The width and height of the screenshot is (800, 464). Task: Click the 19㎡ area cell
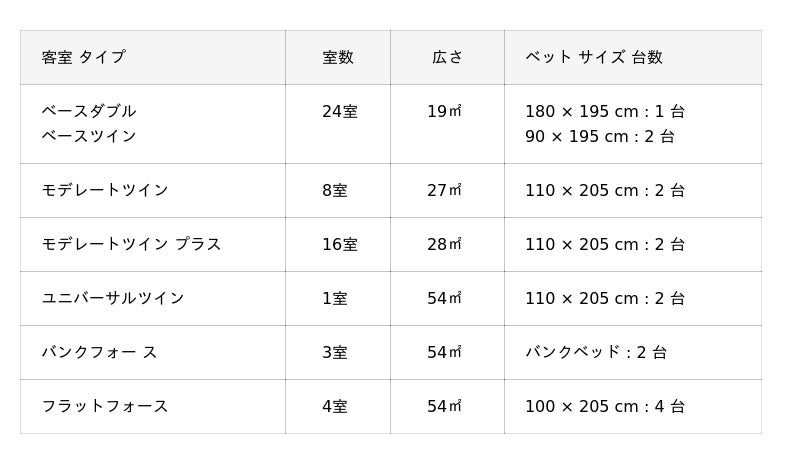[444, 111]
